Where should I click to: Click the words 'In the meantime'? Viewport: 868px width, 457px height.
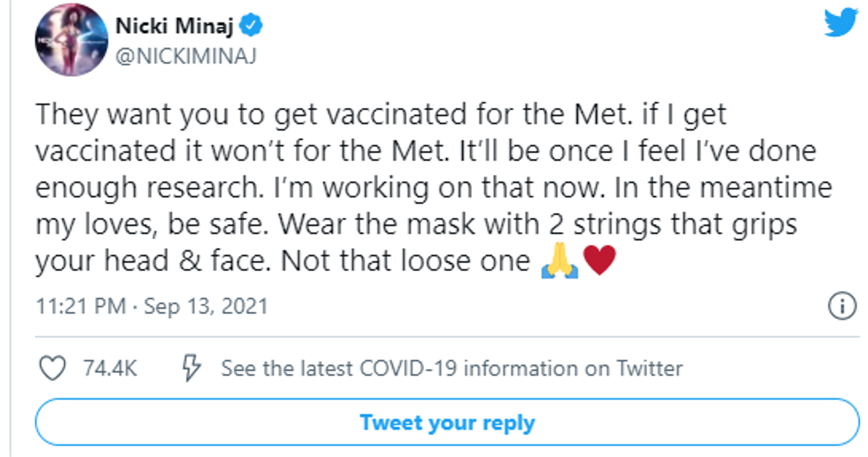point(723,187)
